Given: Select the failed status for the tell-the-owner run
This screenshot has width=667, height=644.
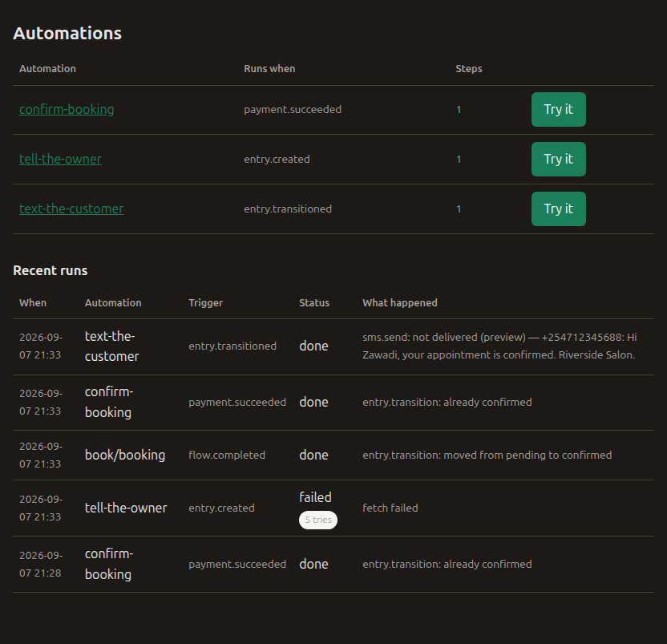Looking at the screenshot, I should (x=315, y=497).
